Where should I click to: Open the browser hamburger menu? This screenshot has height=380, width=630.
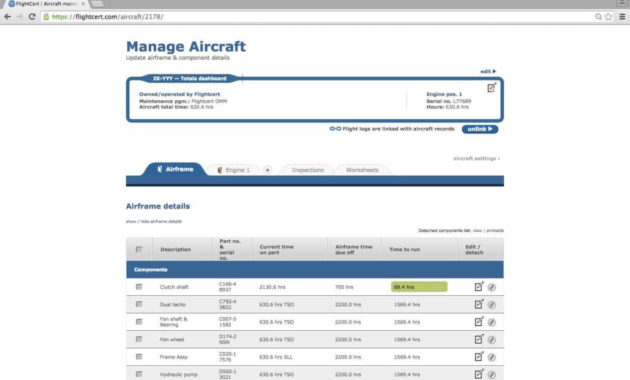(622, 16)
